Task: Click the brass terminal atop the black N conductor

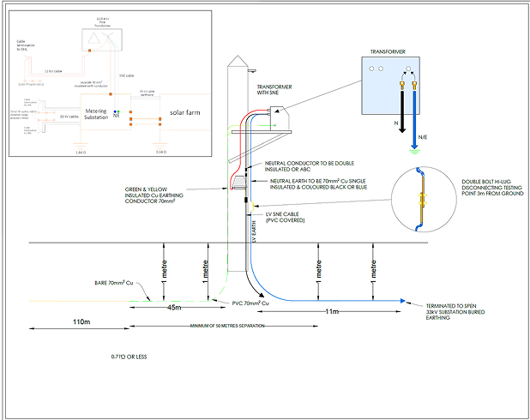Action: (x=402, y=85)
